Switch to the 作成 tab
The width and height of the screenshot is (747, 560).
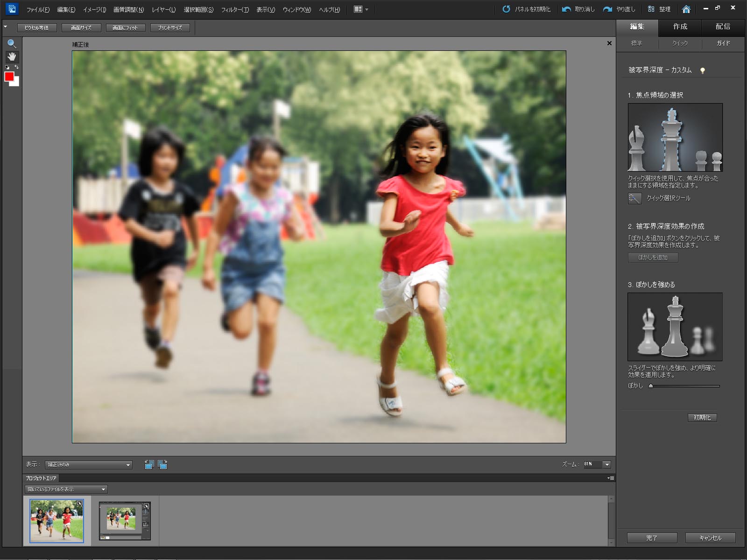point(680,27)
